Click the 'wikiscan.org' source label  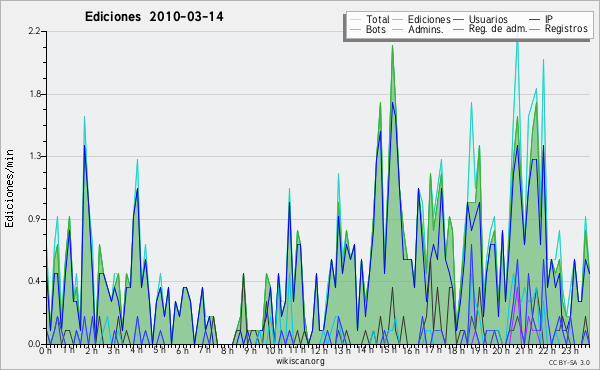(x=300, y=361)
